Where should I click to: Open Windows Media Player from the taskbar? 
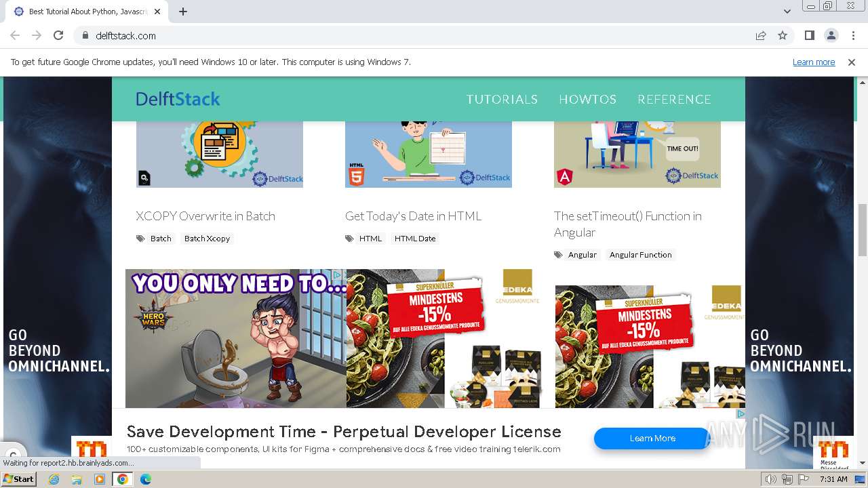[x=100, y=479]
